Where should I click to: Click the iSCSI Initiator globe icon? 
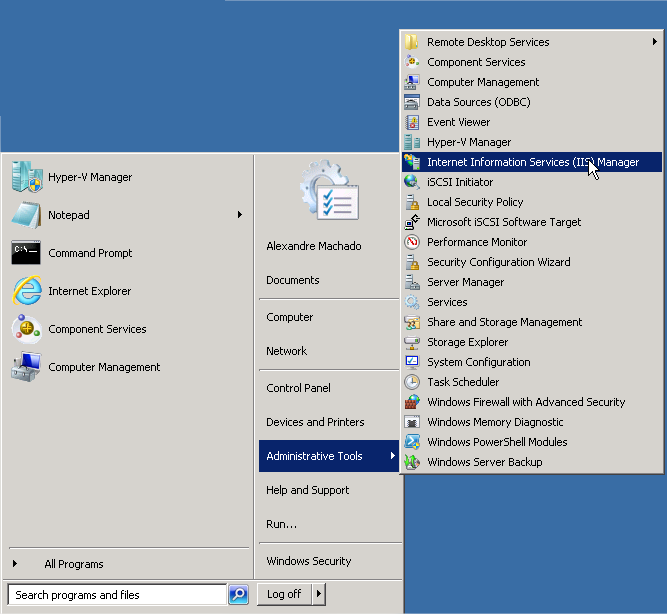pyautogui.click(x=411, y=182)
